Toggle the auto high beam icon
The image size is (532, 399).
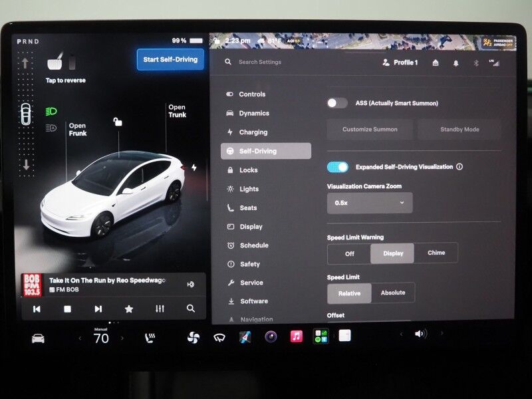tap(51, 128)
